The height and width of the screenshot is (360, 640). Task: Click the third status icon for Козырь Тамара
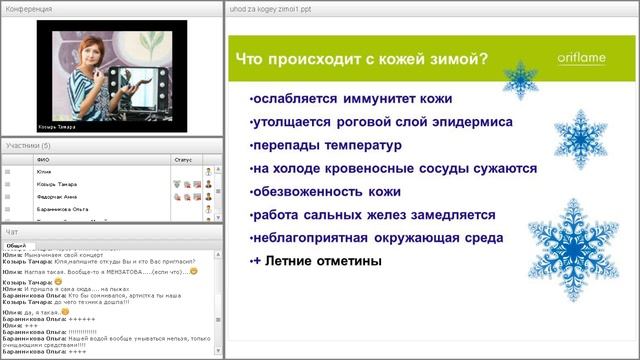point(197,184)
